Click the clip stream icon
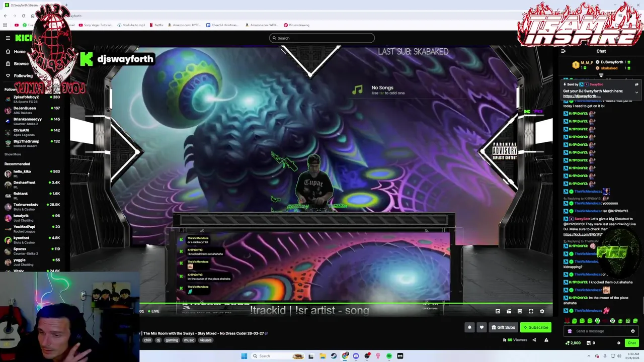Image resolution: width=644 pixels, height=362 pixels. [509, 311]
